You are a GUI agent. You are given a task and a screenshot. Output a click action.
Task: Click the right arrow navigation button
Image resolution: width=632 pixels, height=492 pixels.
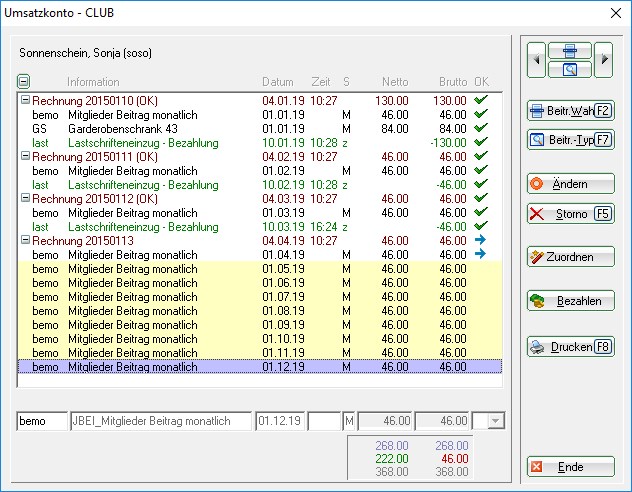604,60
